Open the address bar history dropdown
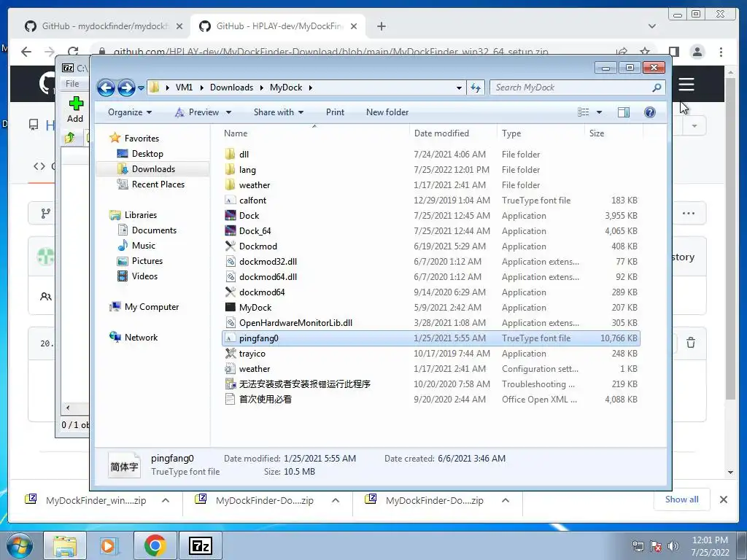 coord(459,87)
